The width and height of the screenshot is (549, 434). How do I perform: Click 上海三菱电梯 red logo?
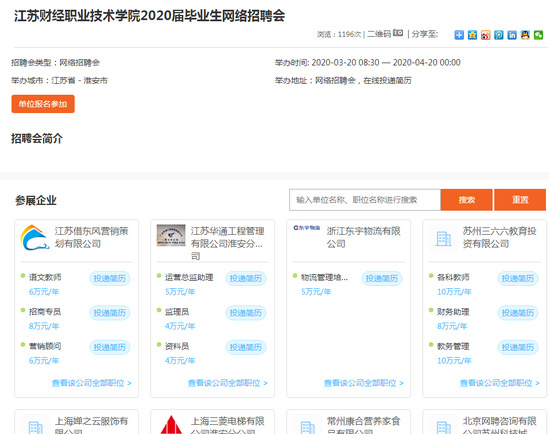click(171, 425)
